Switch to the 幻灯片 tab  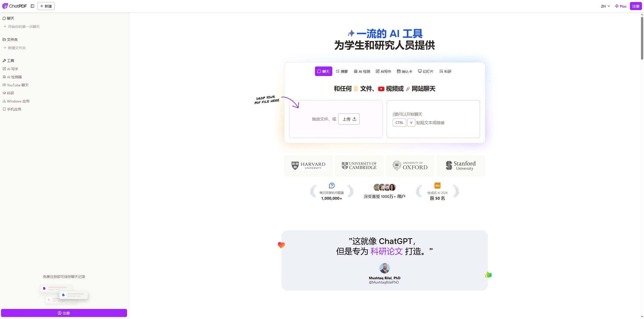pos(426,71)
